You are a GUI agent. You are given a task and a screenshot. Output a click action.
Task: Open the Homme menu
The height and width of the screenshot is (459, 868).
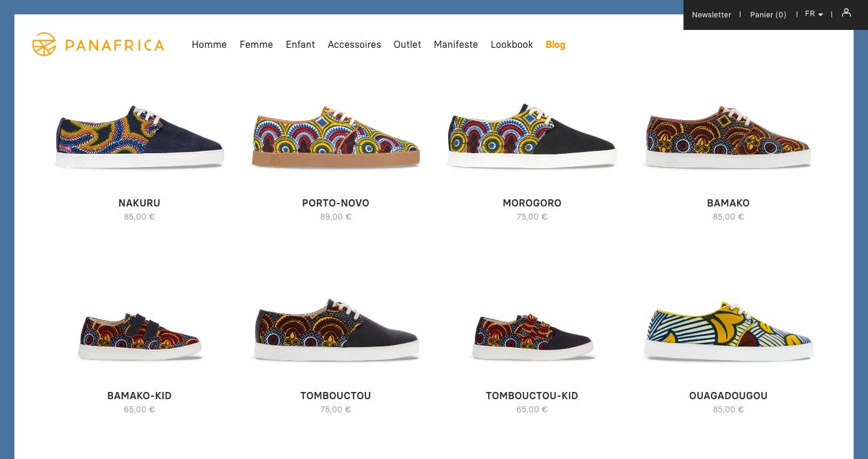(x=209, y=44)
